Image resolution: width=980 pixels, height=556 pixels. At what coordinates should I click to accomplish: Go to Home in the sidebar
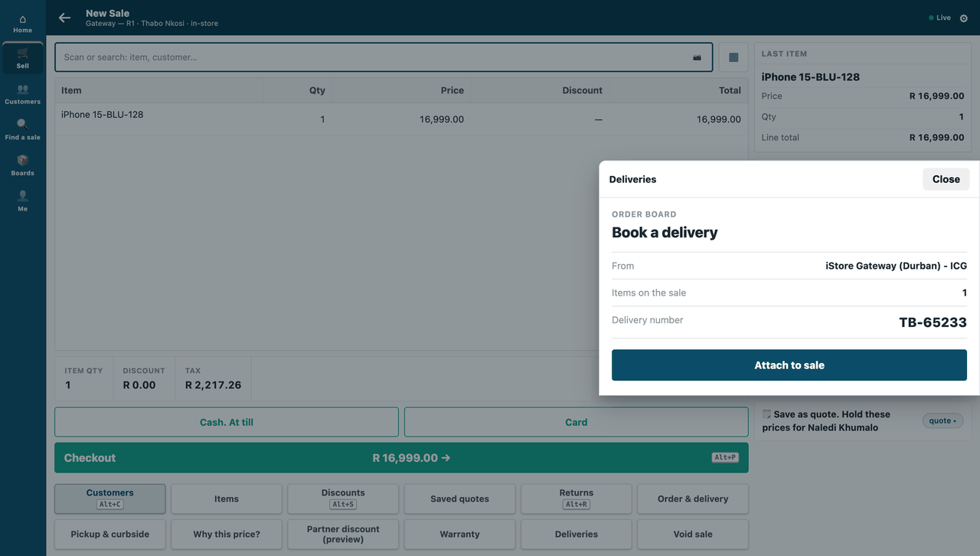[x=22, y=24]
